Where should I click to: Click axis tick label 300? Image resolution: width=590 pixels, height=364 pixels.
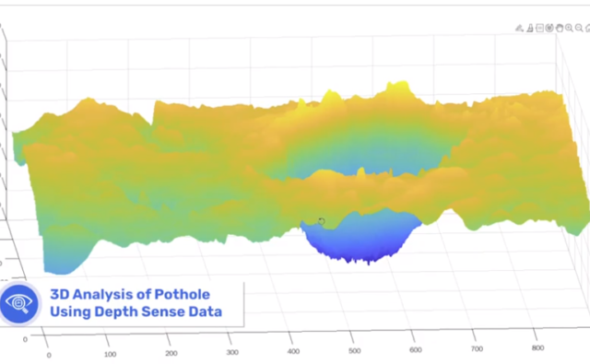click(232, 352)
